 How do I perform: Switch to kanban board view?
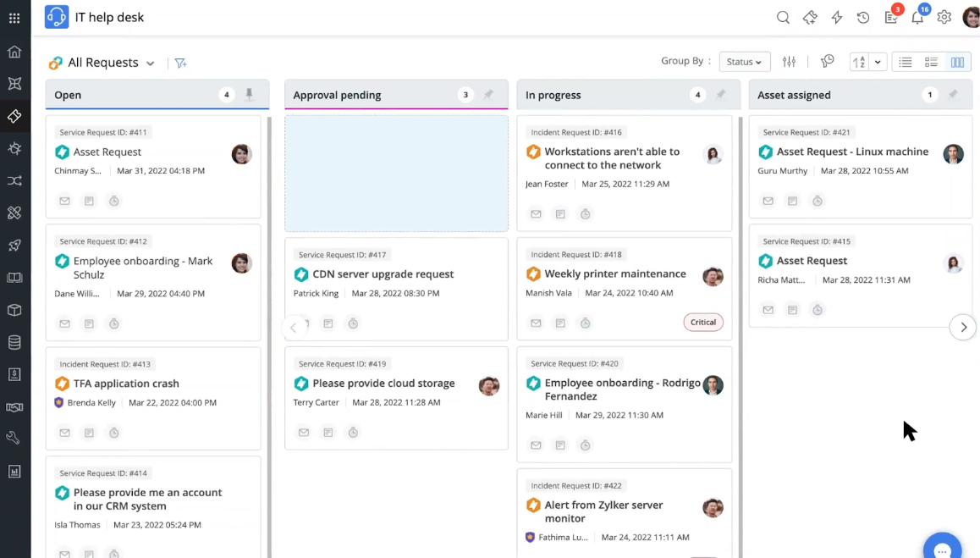pyautogui.click(x=957, y=62)
